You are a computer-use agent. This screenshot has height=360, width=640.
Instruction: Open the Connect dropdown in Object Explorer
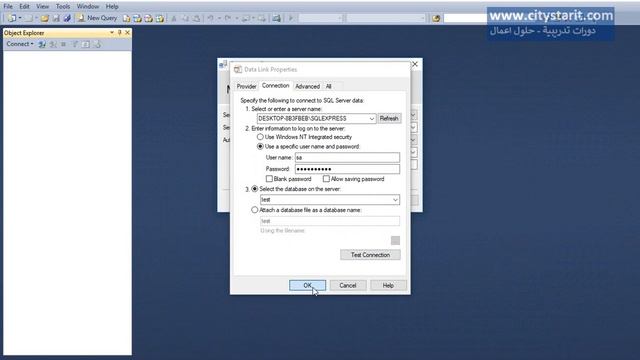20,44
